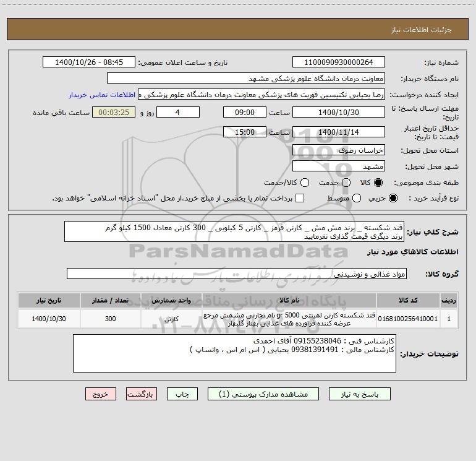Click the general description text box قند شکسته
This screenshot has height=461, width=476.
[234, 231]
